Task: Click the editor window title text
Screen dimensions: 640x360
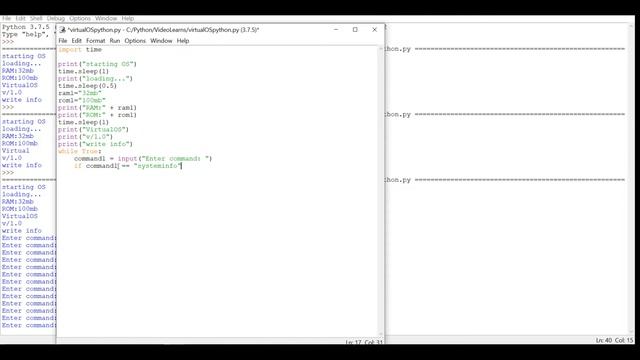Action: click(163, 30)
